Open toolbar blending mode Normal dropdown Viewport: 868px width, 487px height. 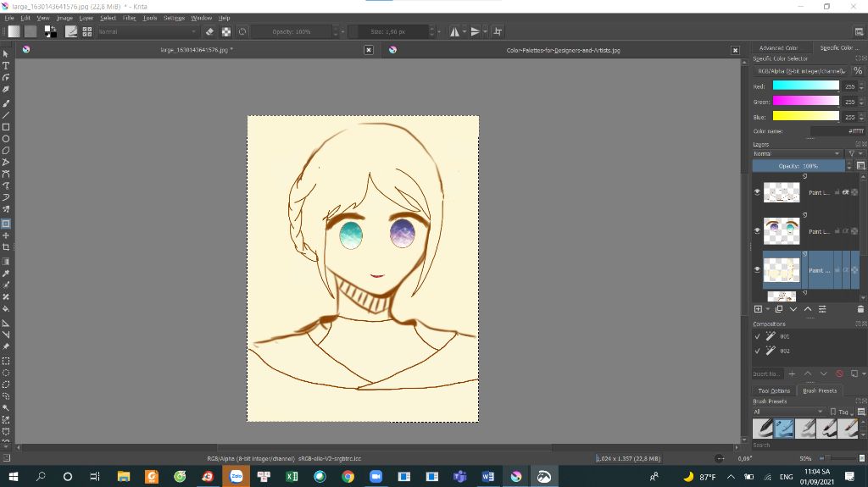pos(147,31)
